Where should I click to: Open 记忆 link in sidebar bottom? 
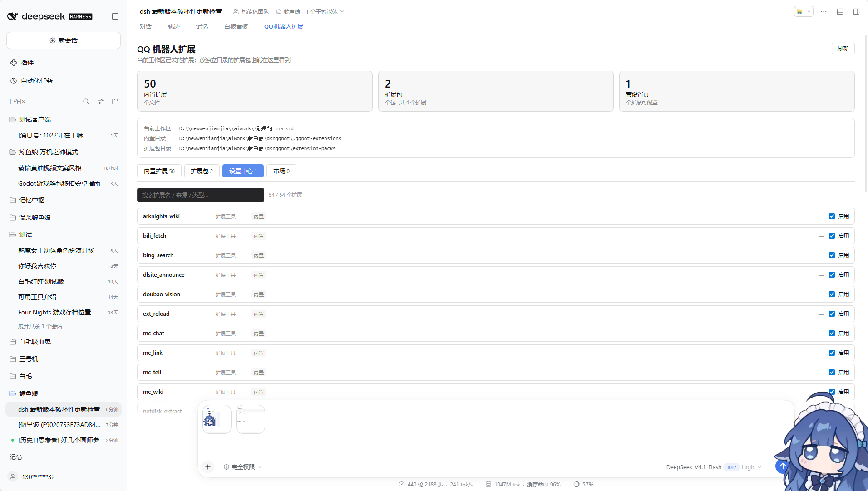coord(16,457)
